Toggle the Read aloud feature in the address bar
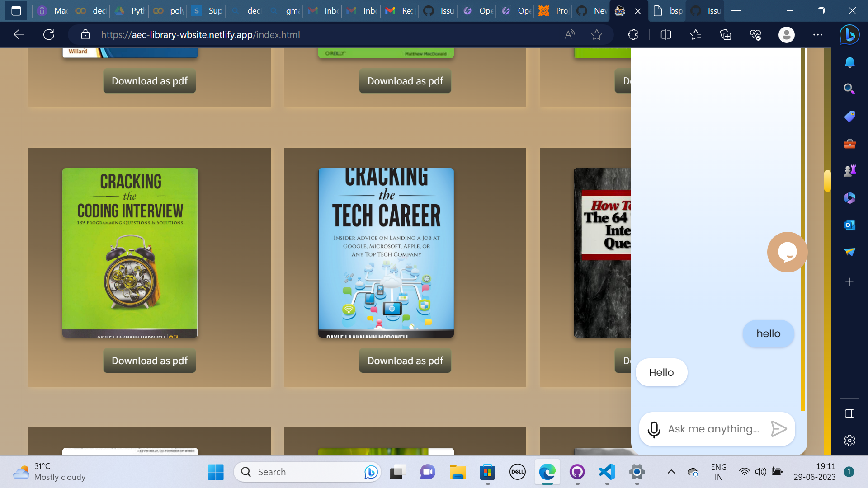Screen dimensions: 868x488 pos(569,34)
